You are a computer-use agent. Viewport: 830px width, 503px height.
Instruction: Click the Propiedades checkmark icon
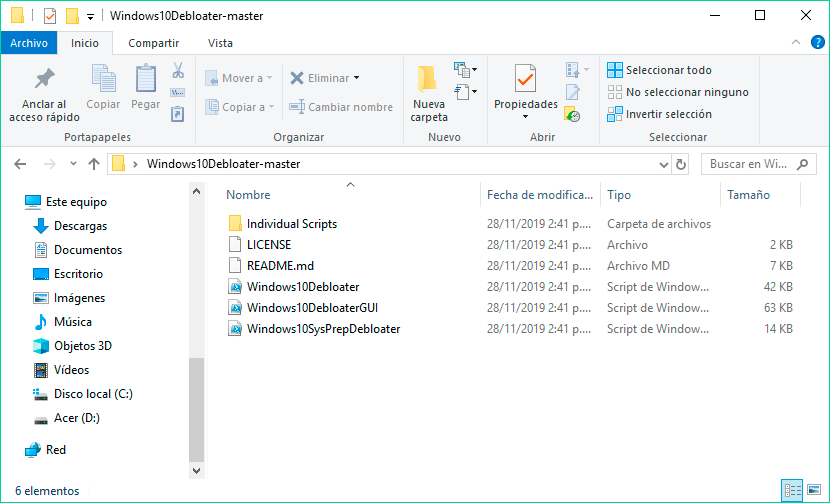(x=525, y=78)
